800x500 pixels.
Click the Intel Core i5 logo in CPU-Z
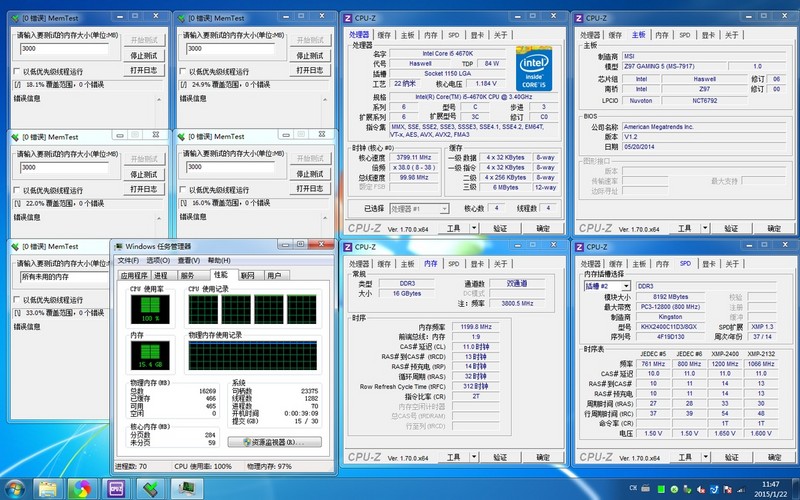[534, 69]
